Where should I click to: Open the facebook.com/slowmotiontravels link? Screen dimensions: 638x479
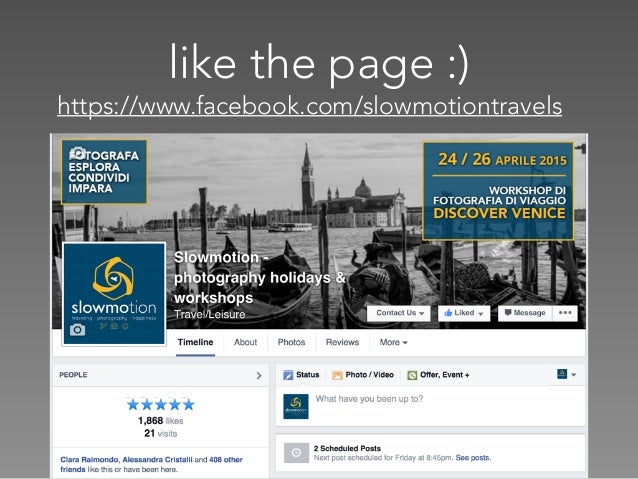310,106
